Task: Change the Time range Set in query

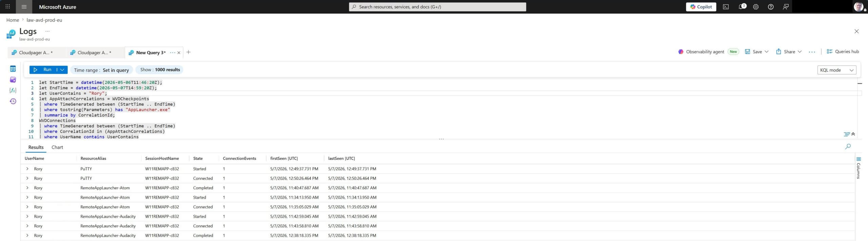Action: [101, 70]
